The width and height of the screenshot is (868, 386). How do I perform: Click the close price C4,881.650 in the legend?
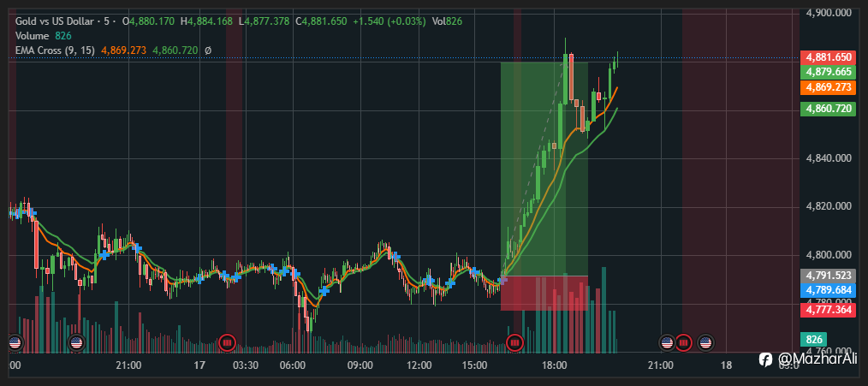coord(322,21)
